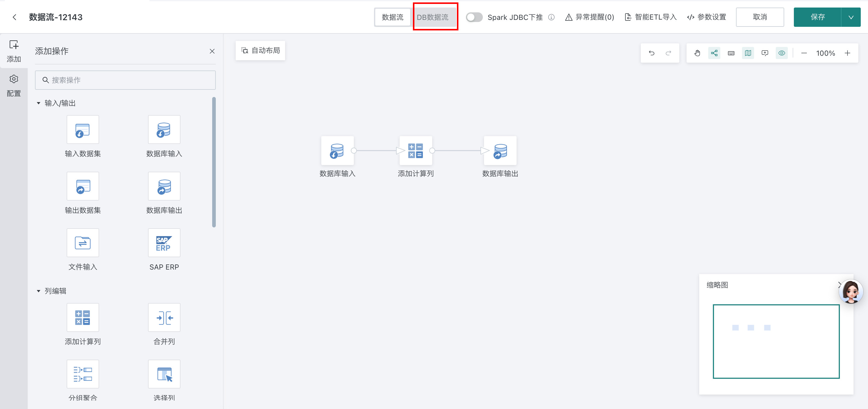
Task: Select 添加计算列 node on canvas
Action: pyautogui.click(x=415, y=151)
